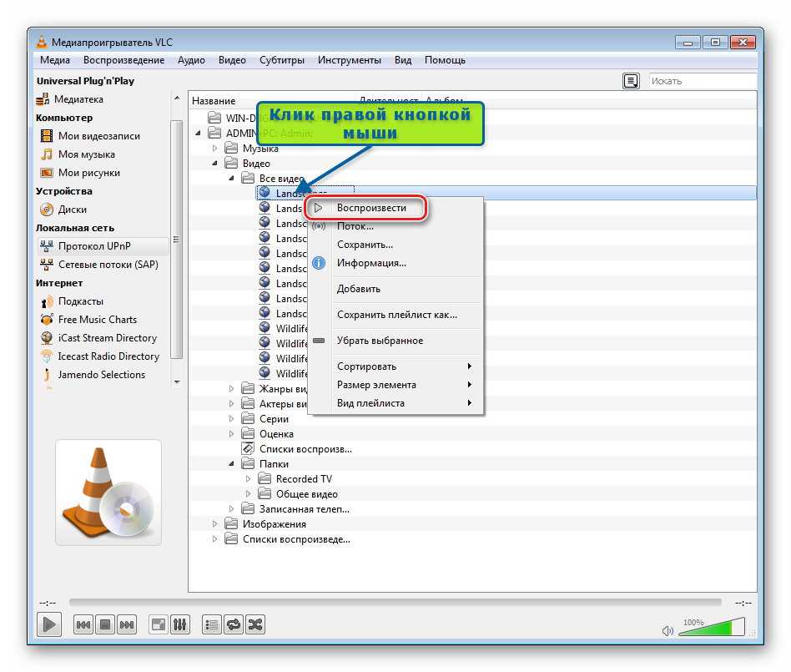Click the Stop playback button
Viewport: 791px width, 672px height.
tap(105, 624)
